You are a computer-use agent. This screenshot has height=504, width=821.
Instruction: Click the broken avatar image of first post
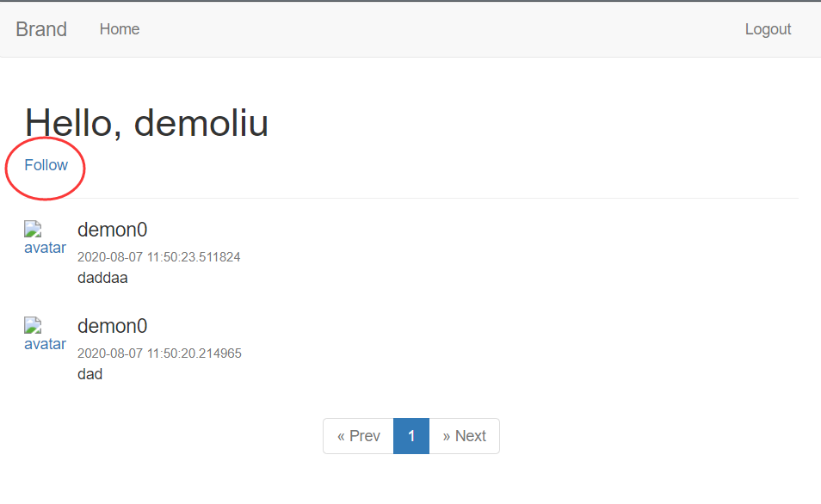click(33, 230)
